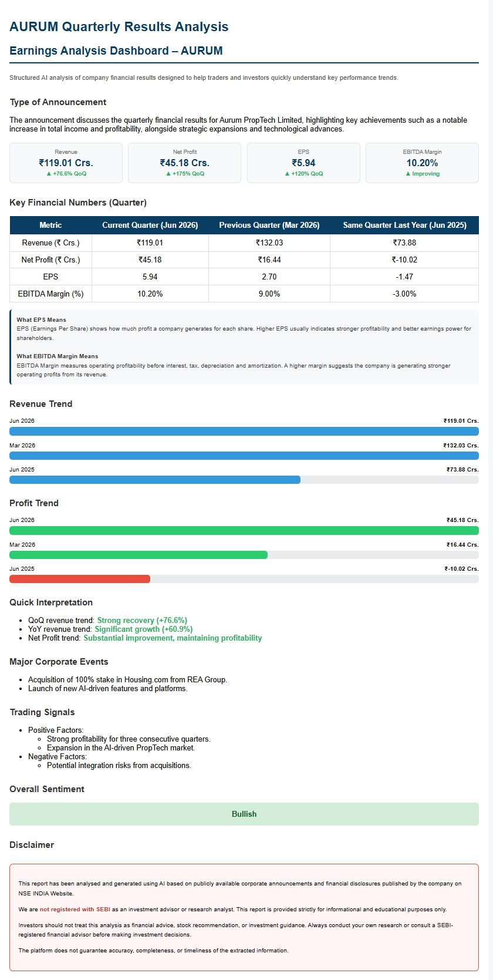
Task: Click the EBITDA Margin (%) row label
Action: (50, 294)
